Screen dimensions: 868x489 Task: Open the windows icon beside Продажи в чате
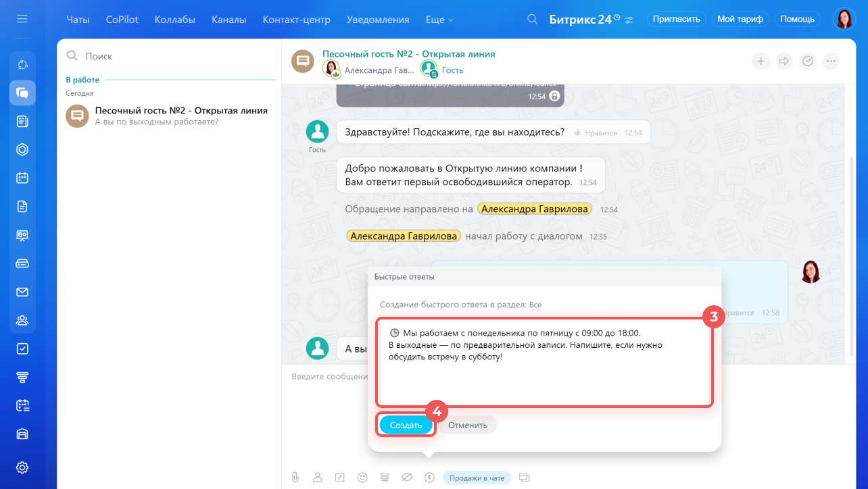click(524, 478)
